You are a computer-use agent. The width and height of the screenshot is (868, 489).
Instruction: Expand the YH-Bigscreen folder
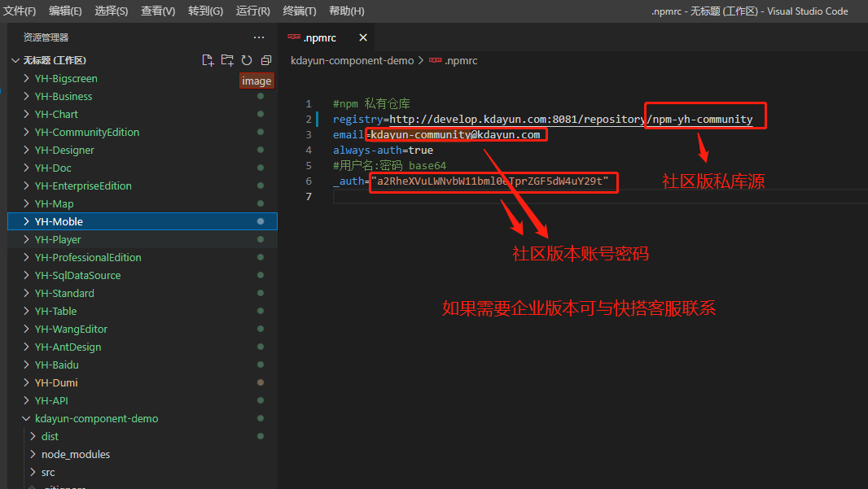coord(27,79)
